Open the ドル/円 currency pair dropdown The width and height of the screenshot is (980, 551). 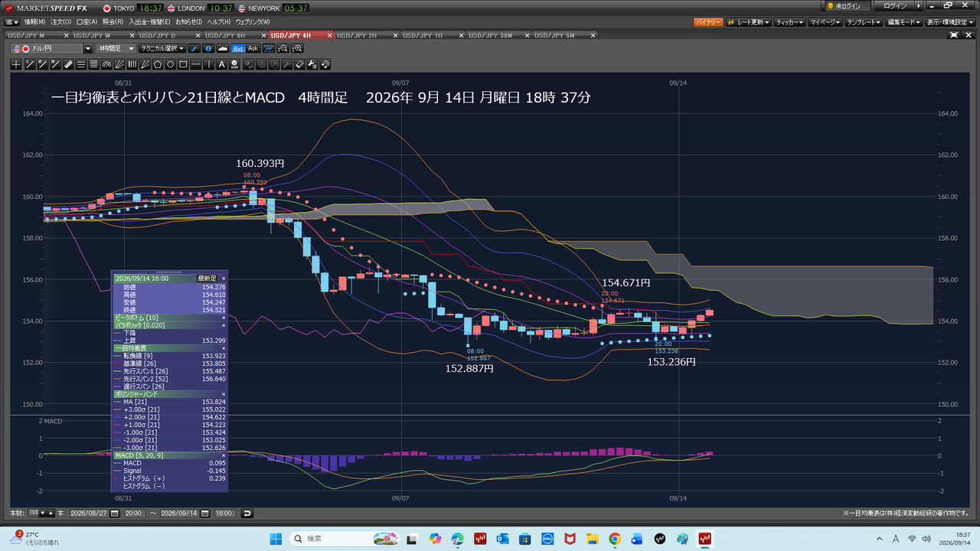click(87, 48)
